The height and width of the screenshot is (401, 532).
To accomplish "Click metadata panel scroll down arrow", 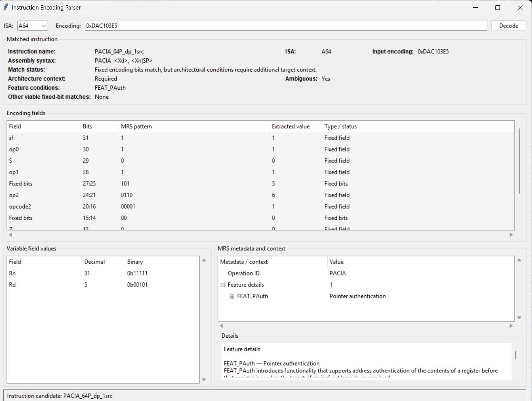I will tap(519, 318).
